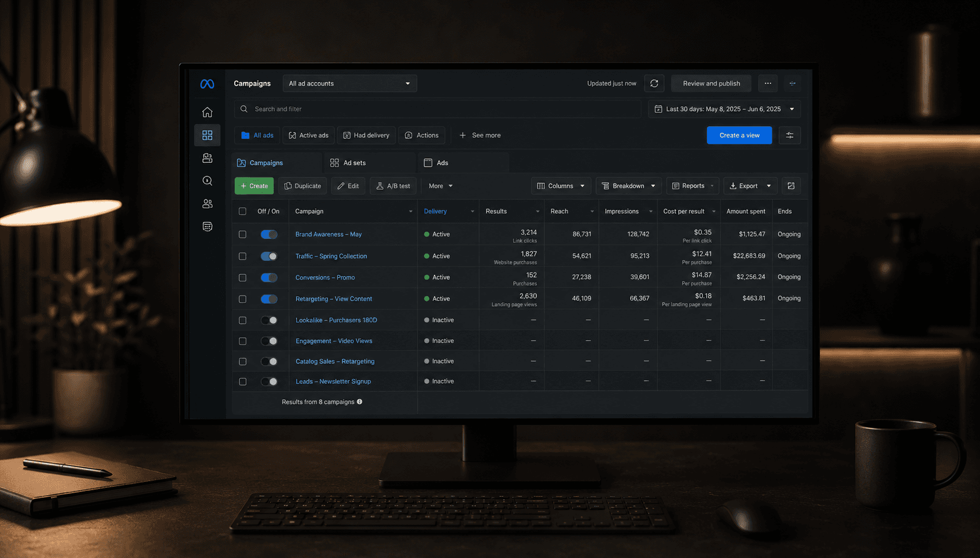Open the Leads – Newsletter Signup link
Viewport: 980px width, 558px height.
pos(333,382)
